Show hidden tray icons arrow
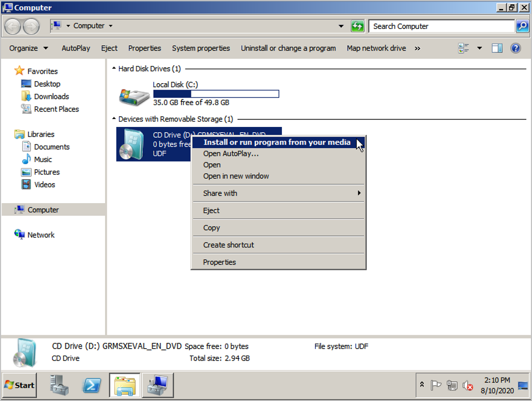The height and width of the screenshot is (401, 532). [x=422, y=384]
